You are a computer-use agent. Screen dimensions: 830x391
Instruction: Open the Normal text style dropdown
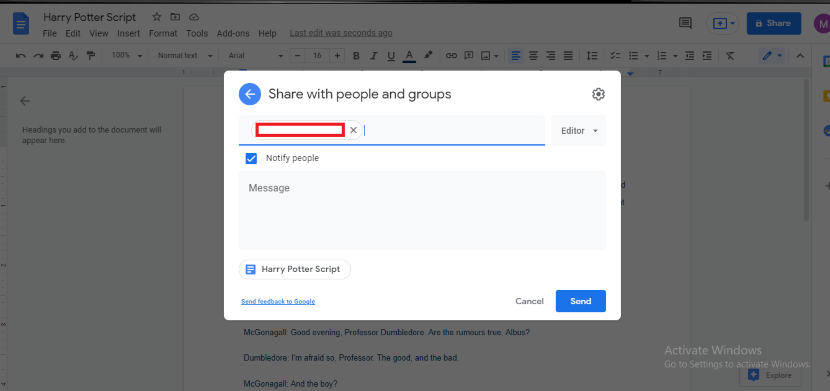(x=185, y=56)
